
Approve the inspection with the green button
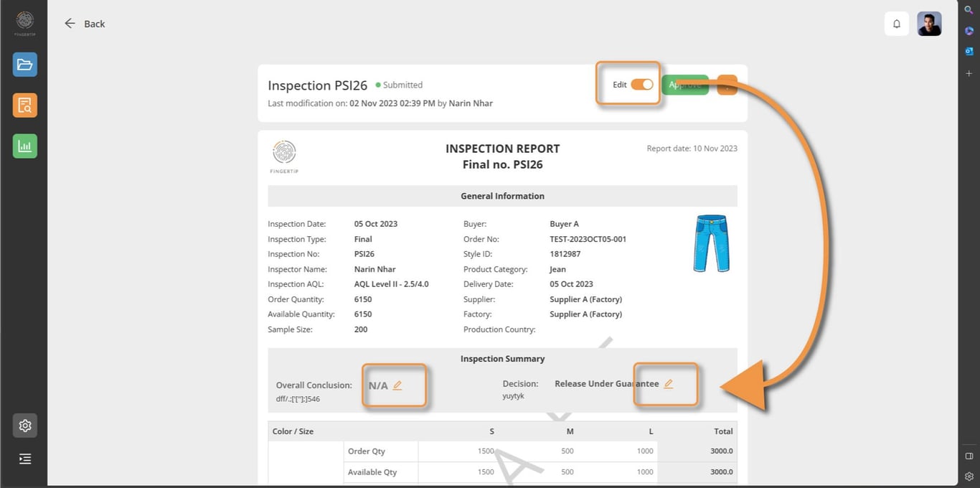pyautogui.click(x=685, y=85)
